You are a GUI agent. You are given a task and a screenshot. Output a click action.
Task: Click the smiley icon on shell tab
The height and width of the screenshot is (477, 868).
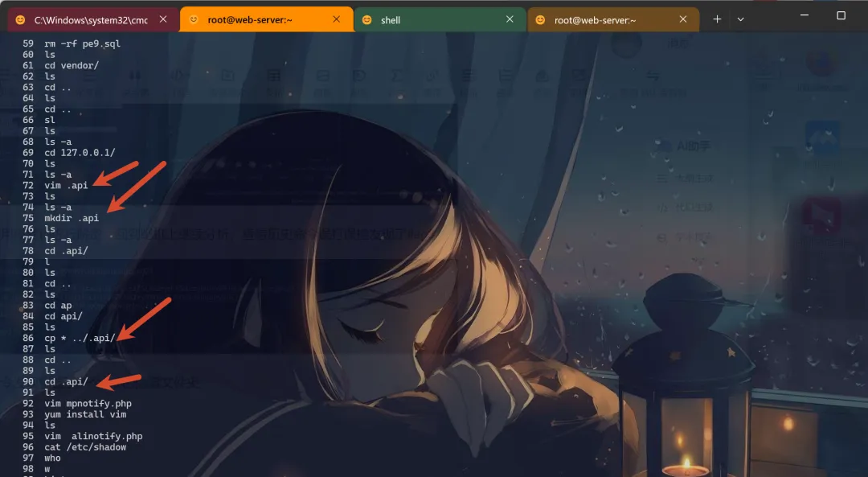coord(367,20)
